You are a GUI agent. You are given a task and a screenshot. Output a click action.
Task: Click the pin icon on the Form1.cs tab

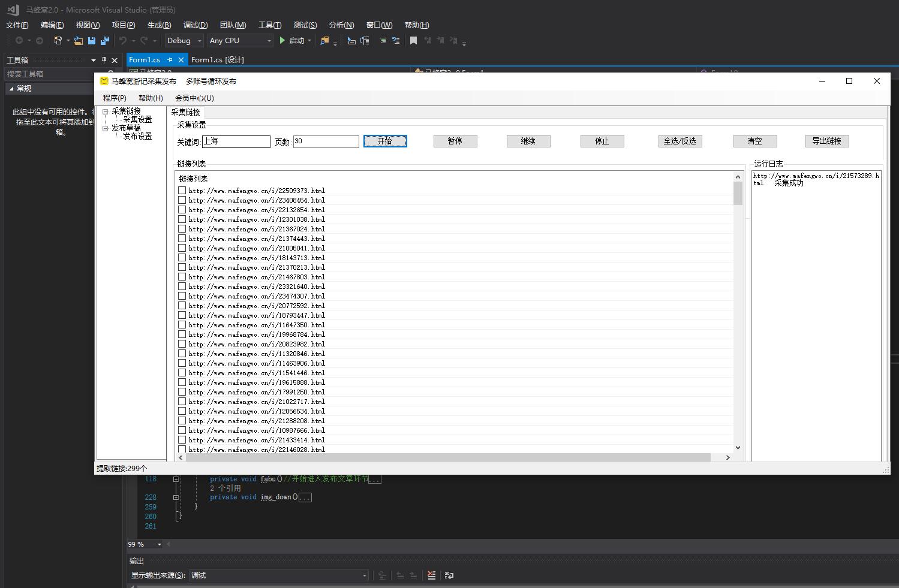170,60
